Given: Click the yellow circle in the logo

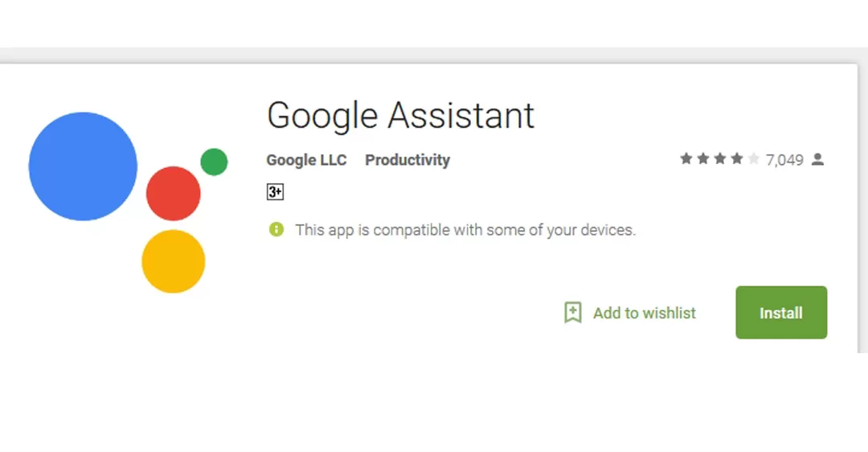Looking at the screenshot, I should [x=174, y=261].
